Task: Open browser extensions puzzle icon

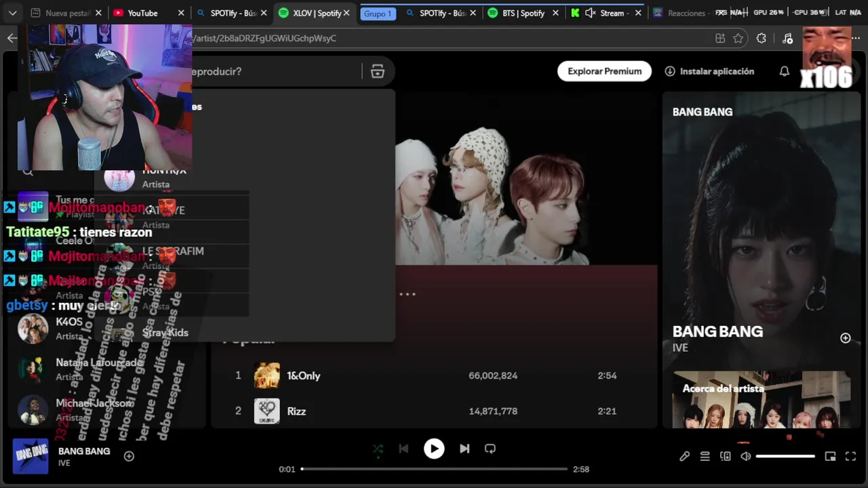Action: [x=762, y=39]
